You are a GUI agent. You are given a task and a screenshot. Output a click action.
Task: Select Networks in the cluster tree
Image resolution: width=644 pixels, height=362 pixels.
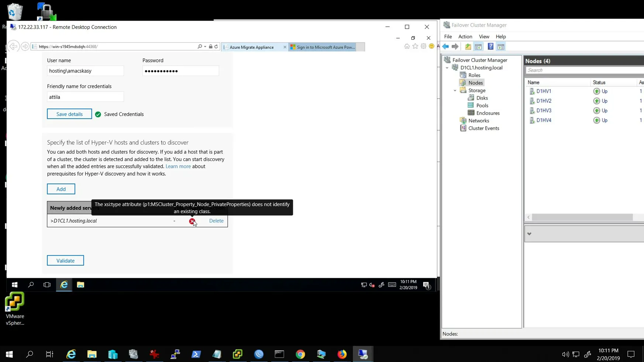coord(478,121)
